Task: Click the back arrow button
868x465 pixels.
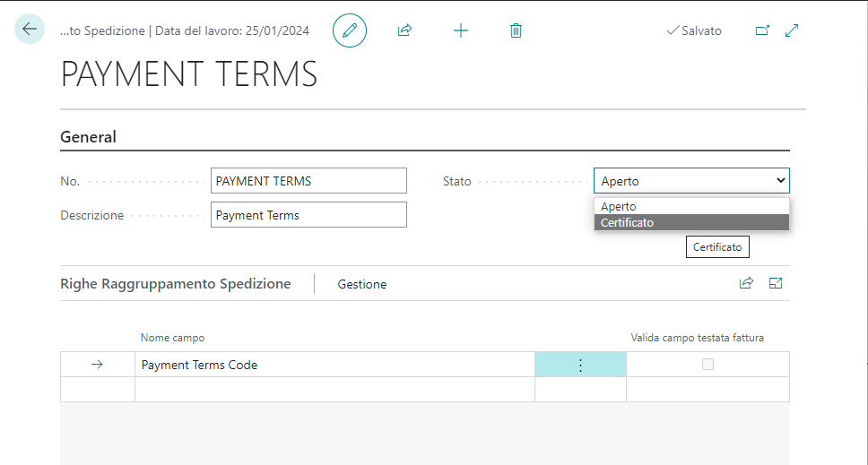Action: [x=30, y=30]
